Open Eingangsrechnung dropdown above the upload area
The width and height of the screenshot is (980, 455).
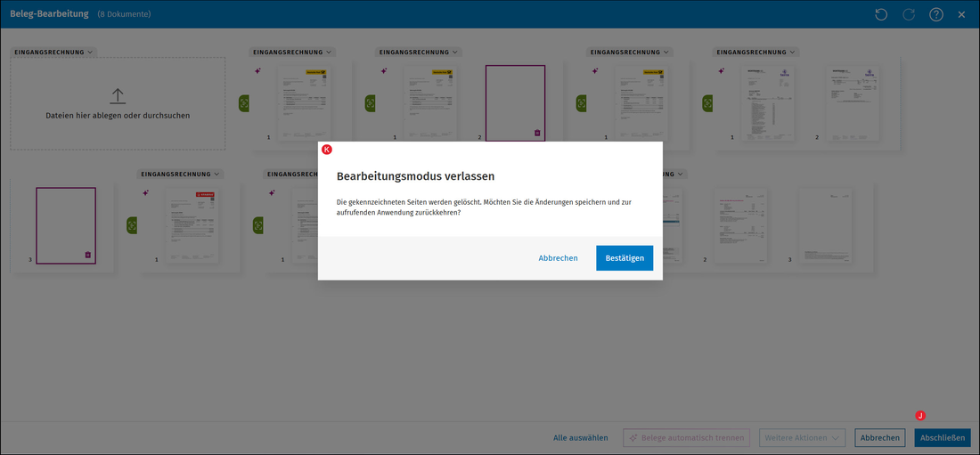tap(53, 52)
